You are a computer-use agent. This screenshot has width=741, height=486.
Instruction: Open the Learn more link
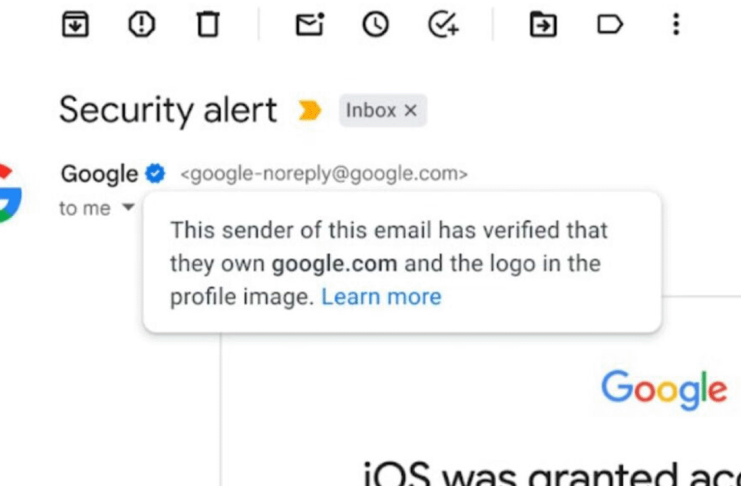[x=381, y=297]
